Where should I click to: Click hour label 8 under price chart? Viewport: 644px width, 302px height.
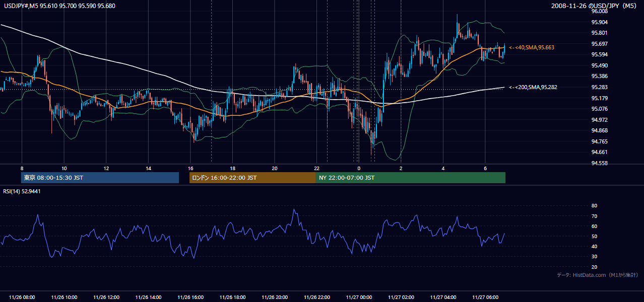[22, 168]
